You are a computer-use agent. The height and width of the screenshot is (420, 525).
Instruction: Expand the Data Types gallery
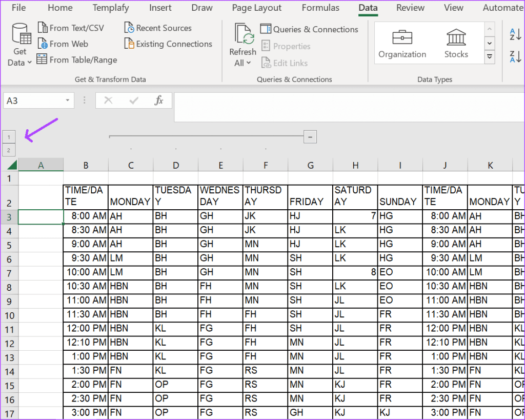coord(489,57)
